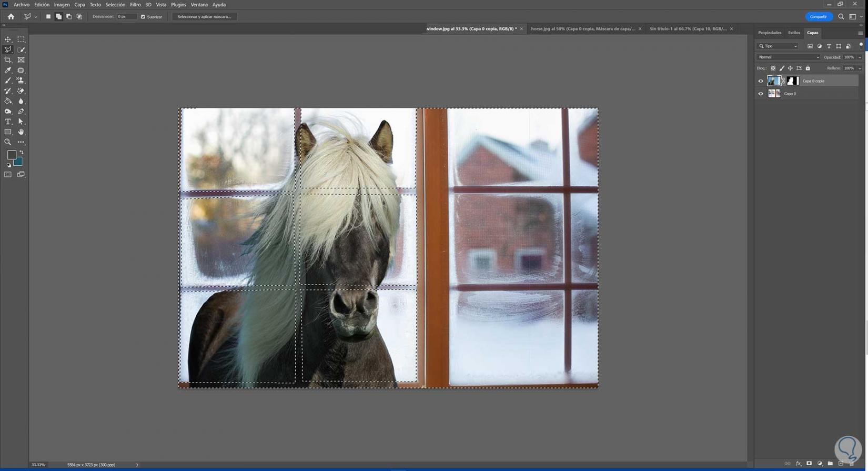The height and width of the screenshot is (471, 868).
Task: Toggle lock transparent pixels
Action: point(773,68)
